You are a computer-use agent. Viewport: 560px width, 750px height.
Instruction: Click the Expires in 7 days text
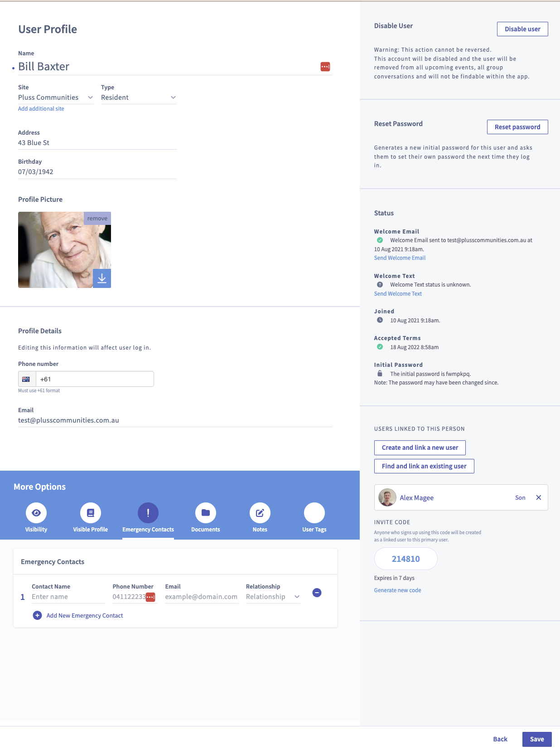(394, 578)
